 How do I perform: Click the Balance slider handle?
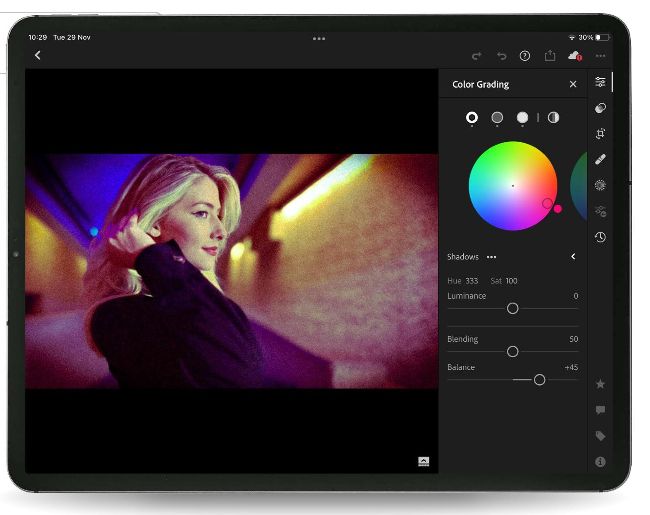click(539, 380)
